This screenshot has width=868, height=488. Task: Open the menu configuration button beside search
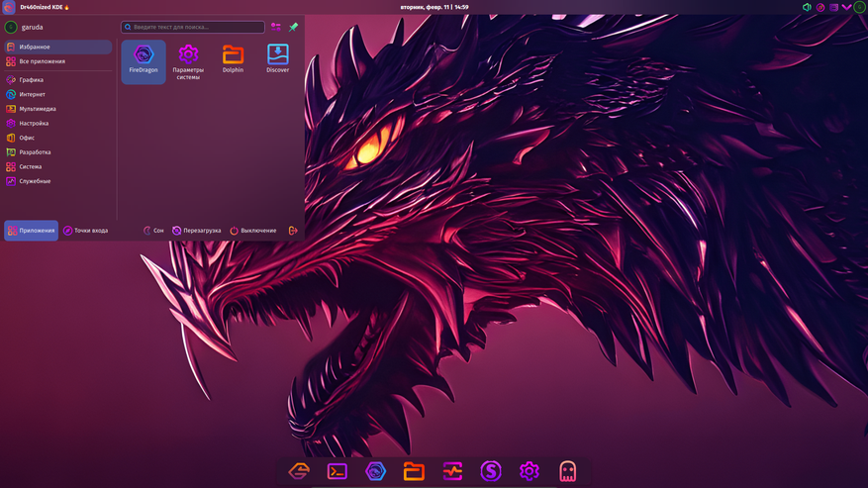coord(276,27)
